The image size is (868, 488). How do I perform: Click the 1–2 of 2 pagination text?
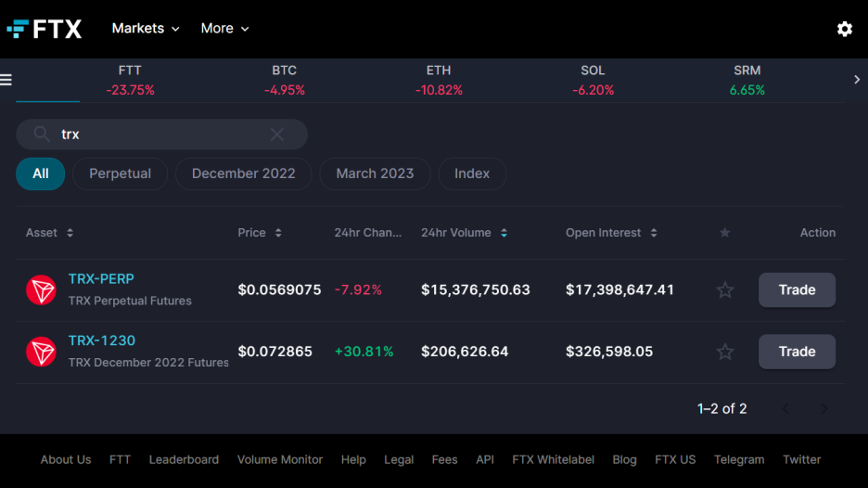[721, 409]
